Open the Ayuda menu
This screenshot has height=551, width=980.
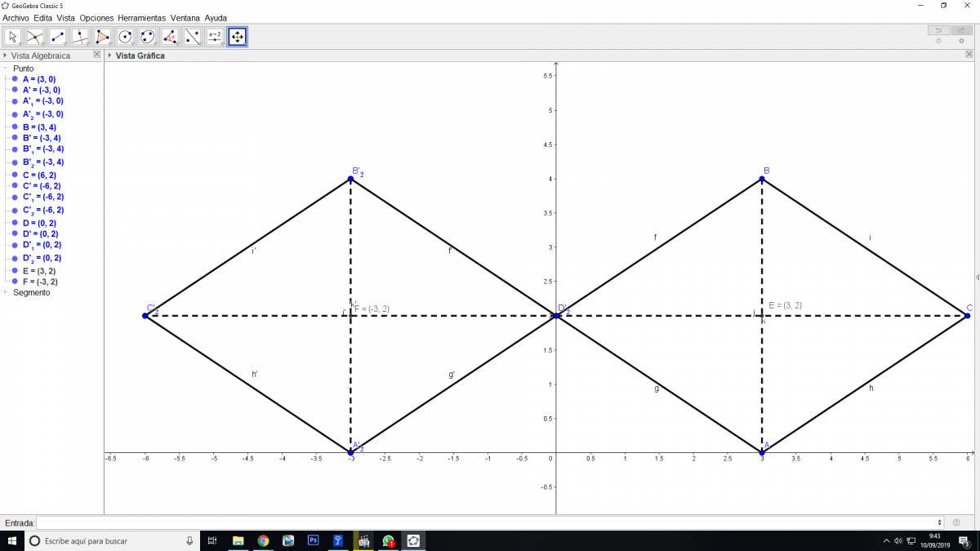216,17
